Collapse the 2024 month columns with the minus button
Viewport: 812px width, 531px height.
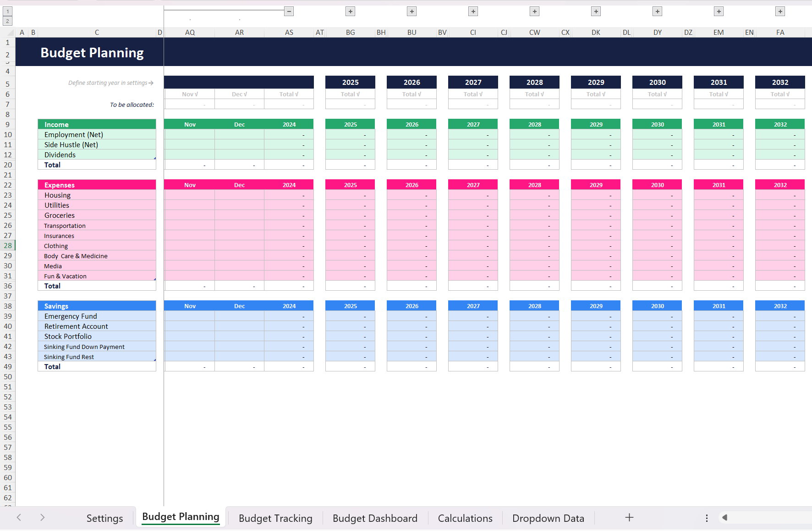click(x=289, y=11)
